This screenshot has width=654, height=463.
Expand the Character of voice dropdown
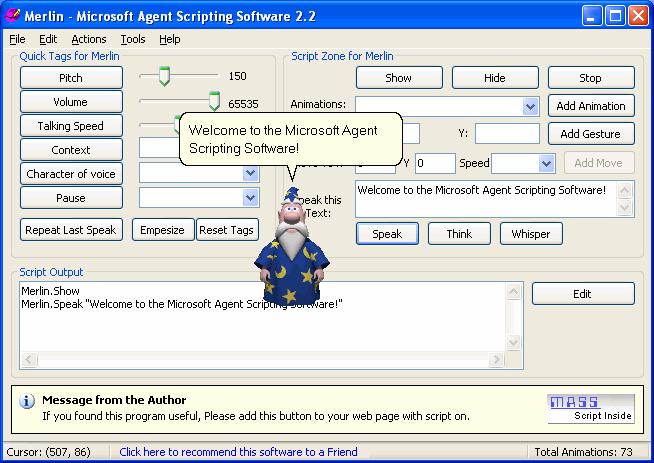(x=251, y=173)
